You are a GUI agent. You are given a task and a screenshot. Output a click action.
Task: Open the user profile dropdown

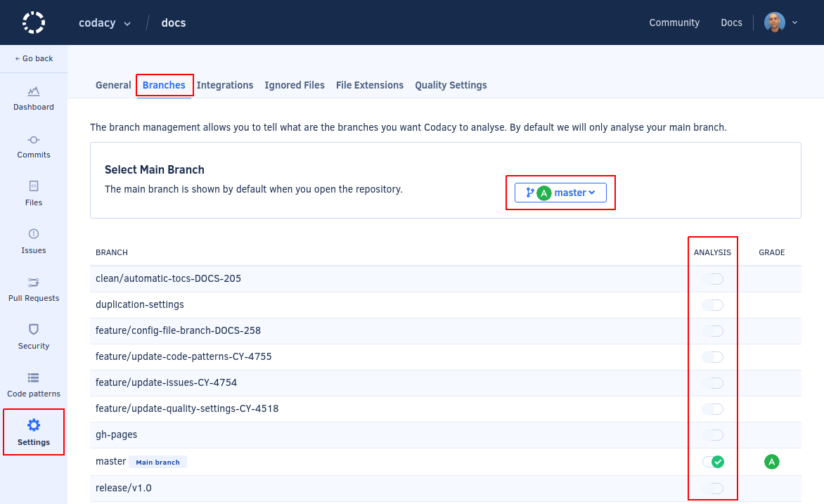click(x=780, y=22)
